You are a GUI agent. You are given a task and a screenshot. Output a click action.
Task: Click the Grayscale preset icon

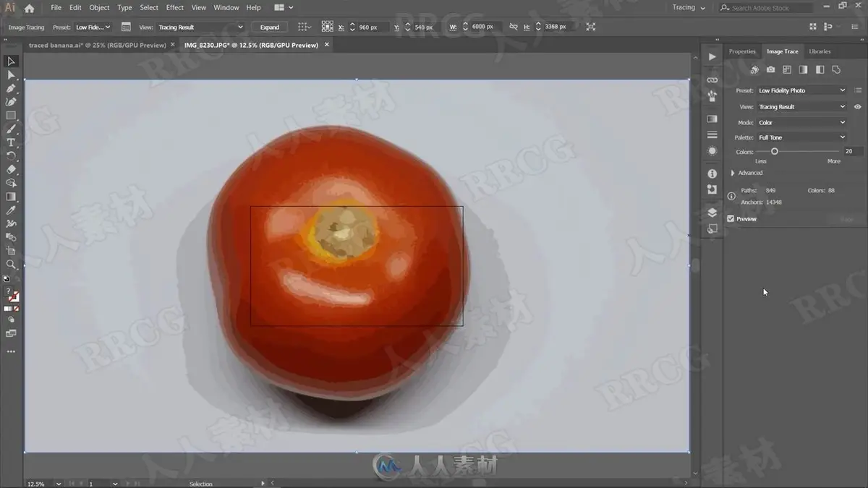coord(803,70)
